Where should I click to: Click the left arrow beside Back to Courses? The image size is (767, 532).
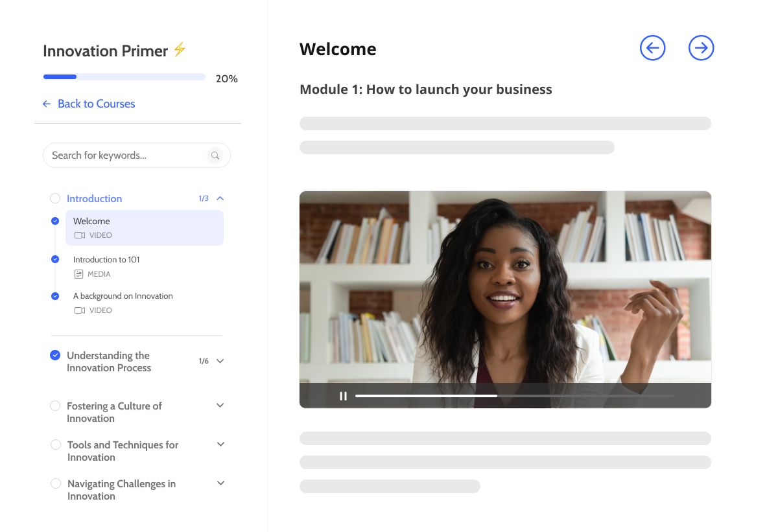[x=47, y=104]
